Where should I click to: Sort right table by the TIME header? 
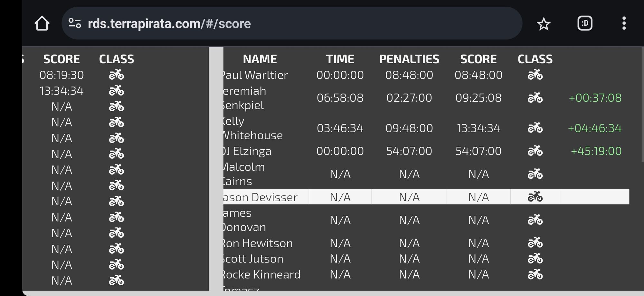340,59
